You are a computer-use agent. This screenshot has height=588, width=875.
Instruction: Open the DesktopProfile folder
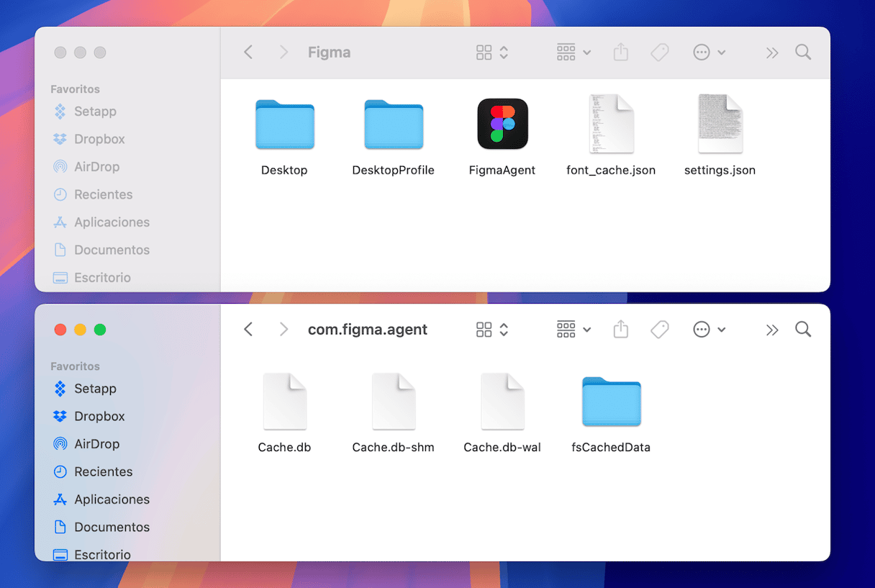[393, 125]
